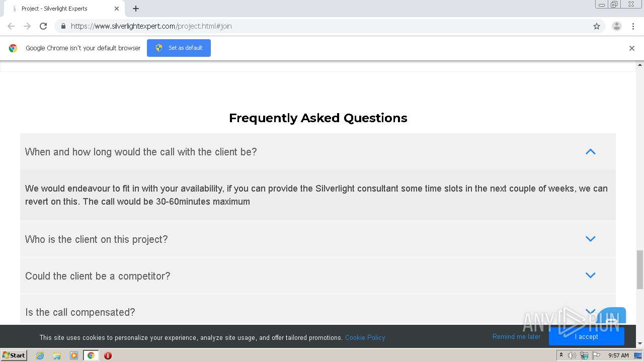Open the Chrome three-dot menu
This screenshot has height=362, width=644.
coord(633,26)
